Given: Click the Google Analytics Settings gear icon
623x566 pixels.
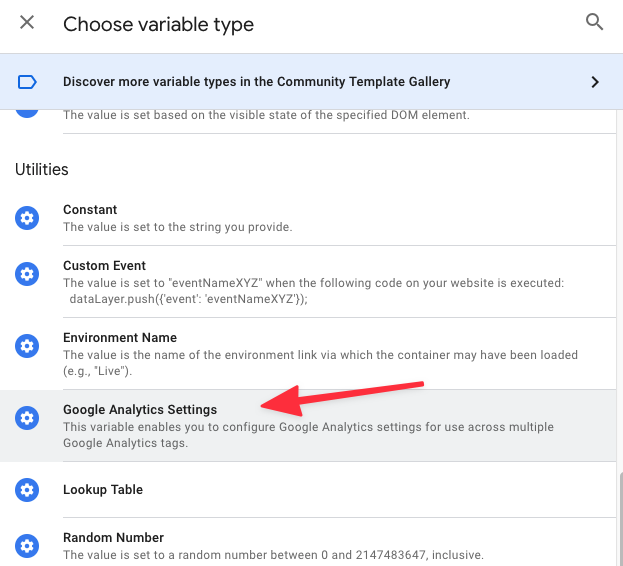Looking at the screenshot, I should tap(27, 418).
